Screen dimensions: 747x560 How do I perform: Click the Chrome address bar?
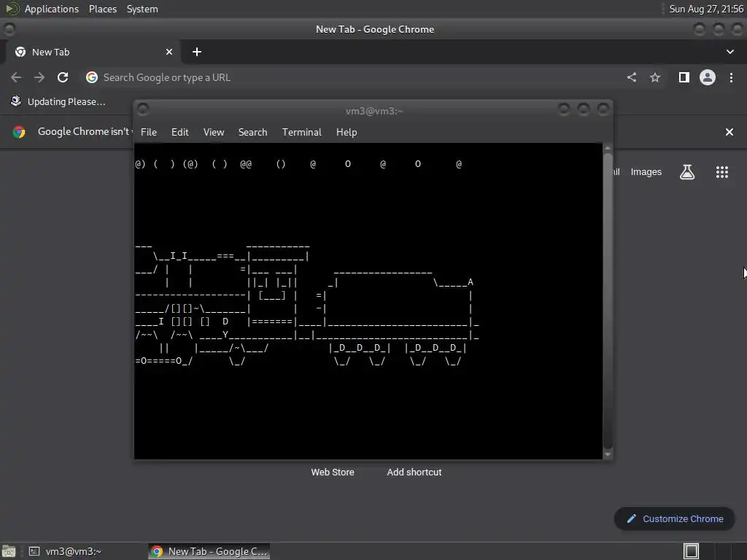352,77
